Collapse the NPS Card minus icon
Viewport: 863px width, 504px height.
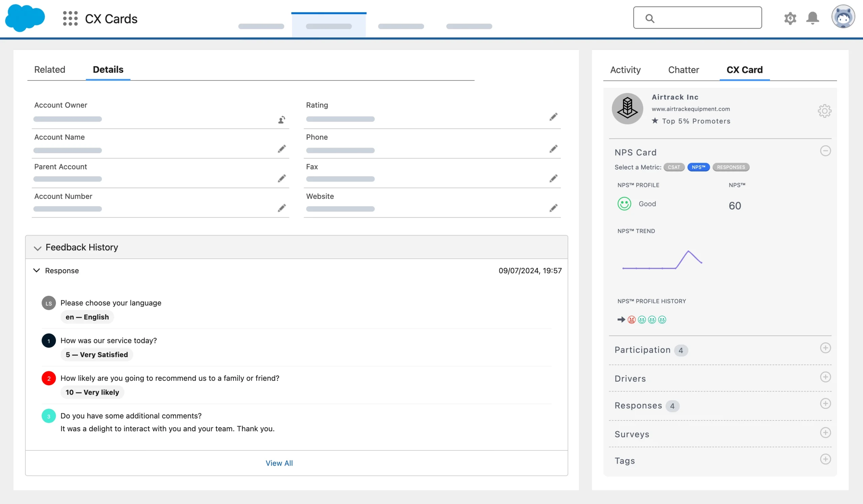coord(825,151)
